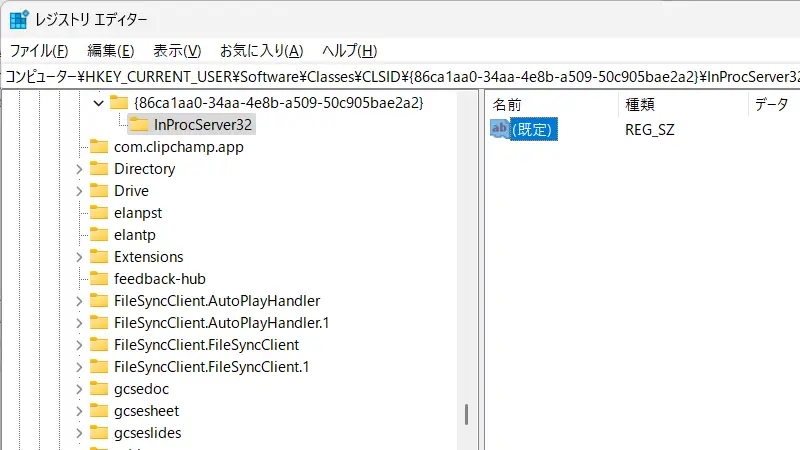Screen dimensions: 800x450
Task: Select the gcseslides tree item
Action: pos(147,433)
